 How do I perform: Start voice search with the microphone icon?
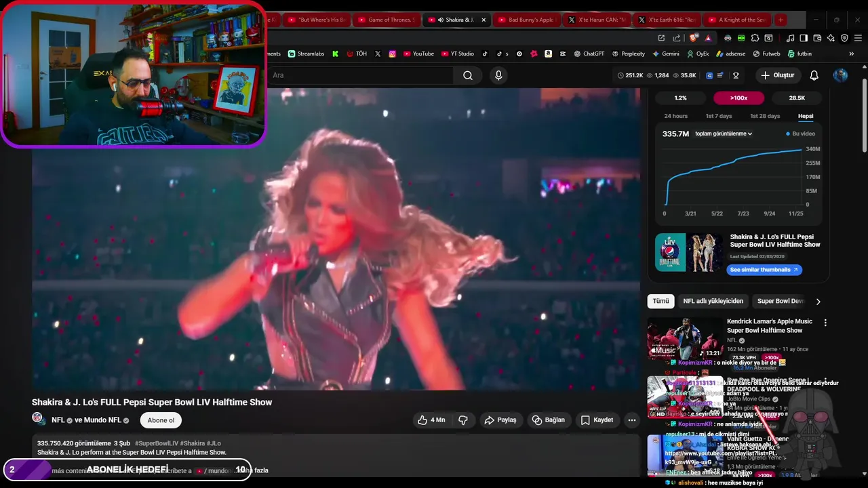pyautogui.click(x=498, y=75)
